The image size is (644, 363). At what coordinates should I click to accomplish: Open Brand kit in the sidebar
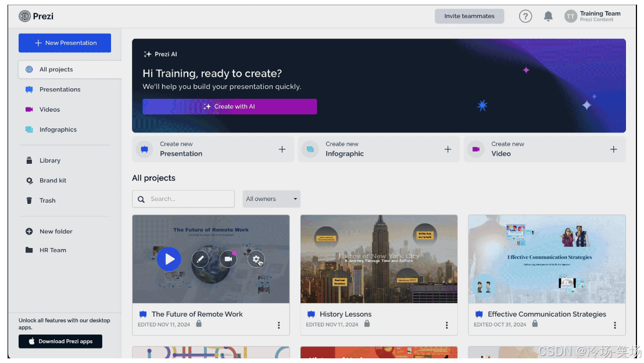(x=52, y=181)
